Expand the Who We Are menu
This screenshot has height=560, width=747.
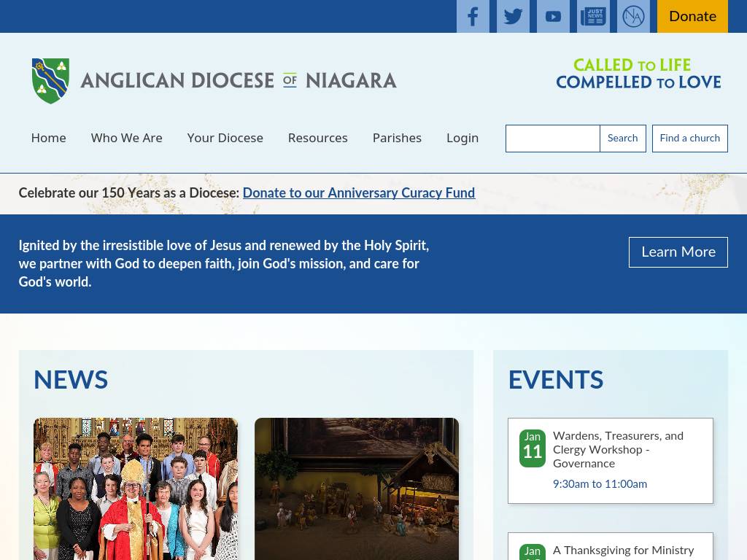point(126,138)
